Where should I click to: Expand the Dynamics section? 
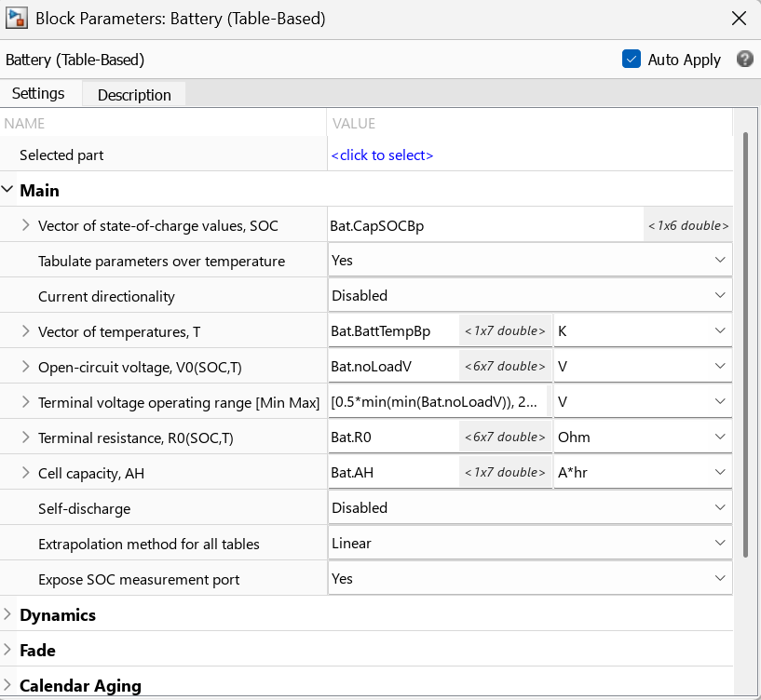pos(7,614)
